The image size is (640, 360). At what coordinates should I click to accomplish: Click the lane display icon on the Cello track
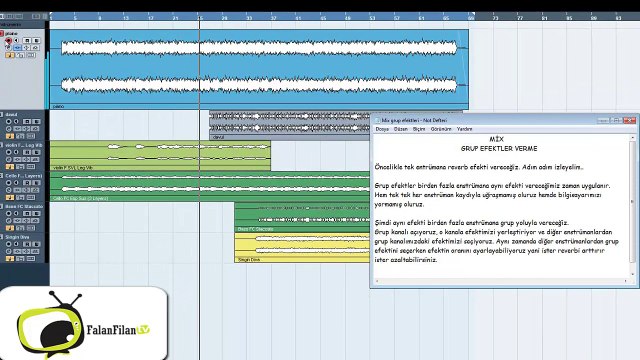(x=31, y=197)
